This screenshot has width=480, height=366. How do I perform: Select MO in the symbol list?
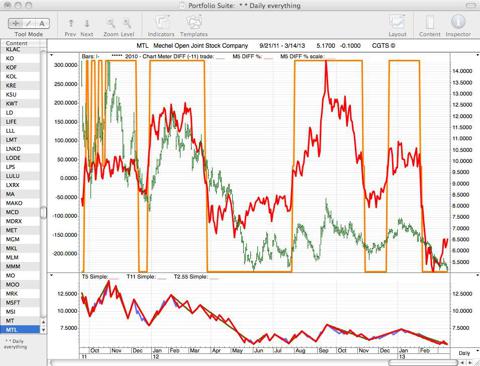pyautogui.click(x=21, y=275)
